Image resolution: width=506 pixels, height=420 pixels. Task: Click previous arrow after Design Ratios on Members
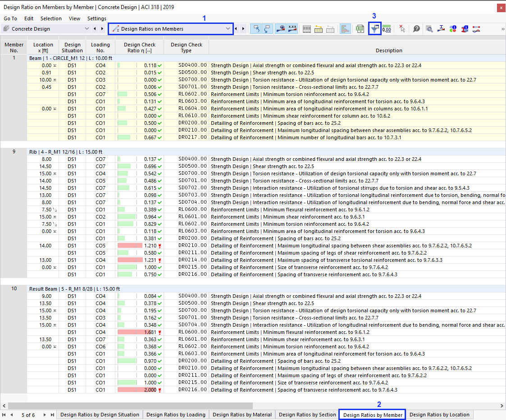click(x=236, y=29)
